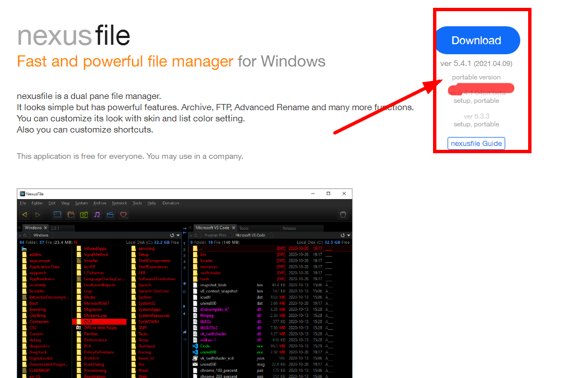Click the blue window toolbar icon
This screenshot has width=588, height=378.
58,215
